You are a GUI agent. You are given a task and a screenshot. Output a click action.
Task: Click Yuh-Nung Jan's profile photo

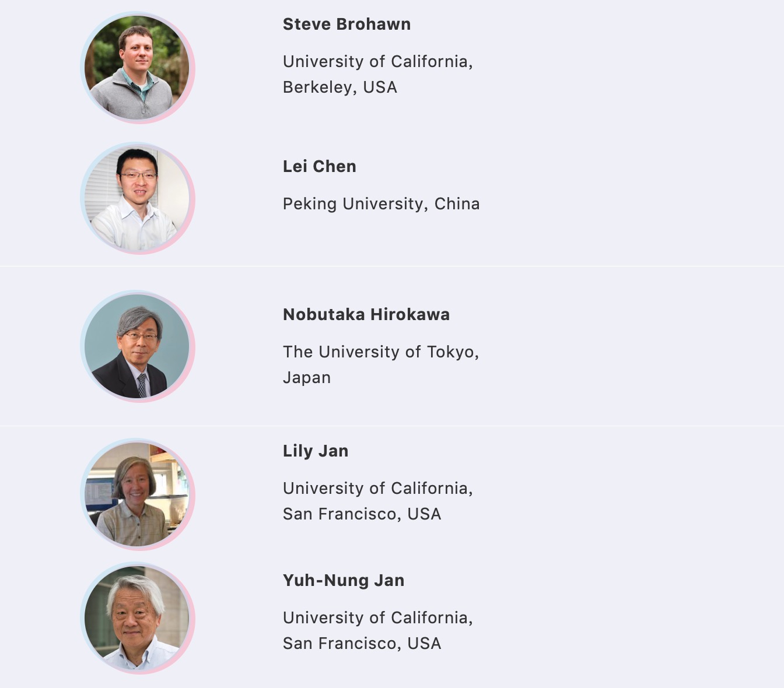pyautogui.click(x=138, y=618)
